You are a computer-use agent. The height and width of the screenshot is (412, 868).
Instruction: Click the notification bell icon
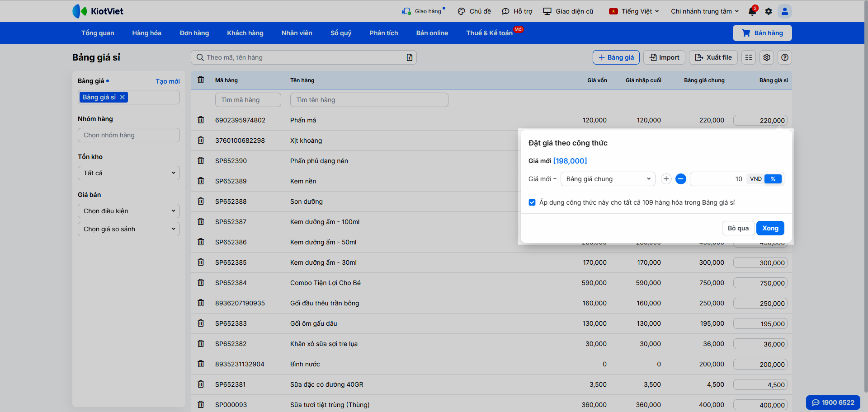pyautogui.click(x=752, y=11)
